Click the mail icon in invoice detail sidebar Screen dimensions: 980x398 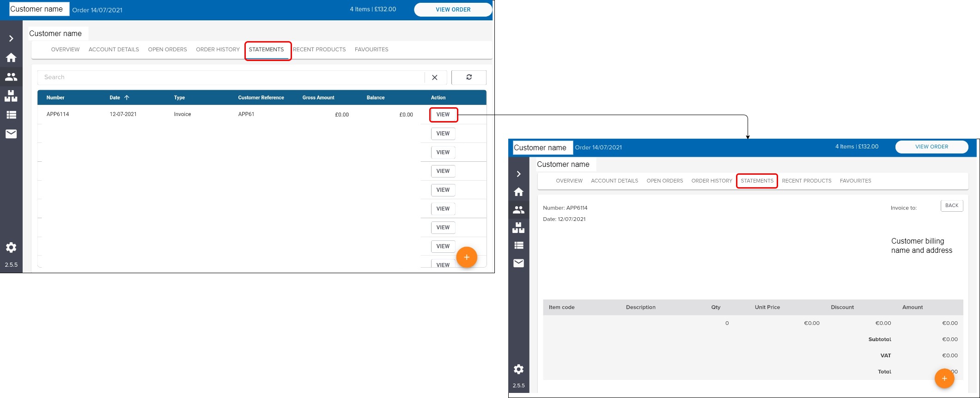pos(518,263)
